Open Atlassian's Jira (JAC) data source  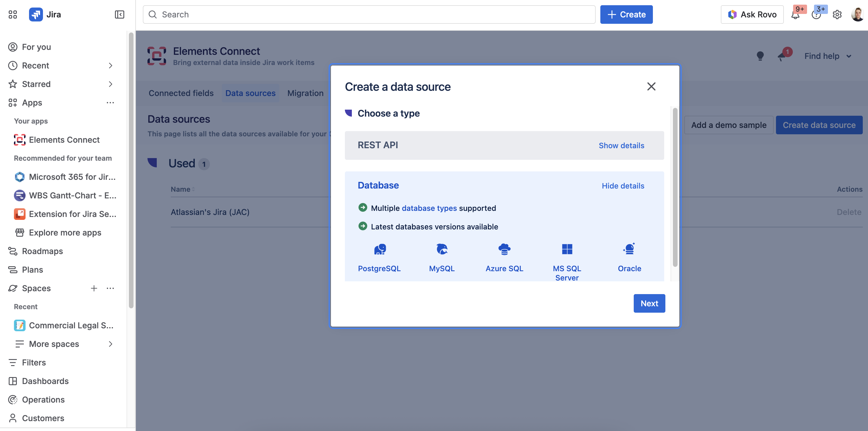210,212
